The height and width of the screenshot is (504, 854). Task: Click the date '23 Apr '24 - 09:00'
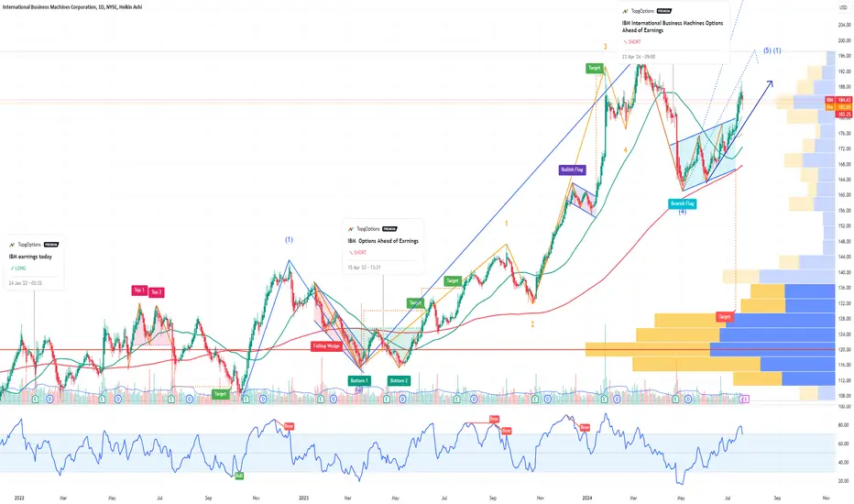639,57
